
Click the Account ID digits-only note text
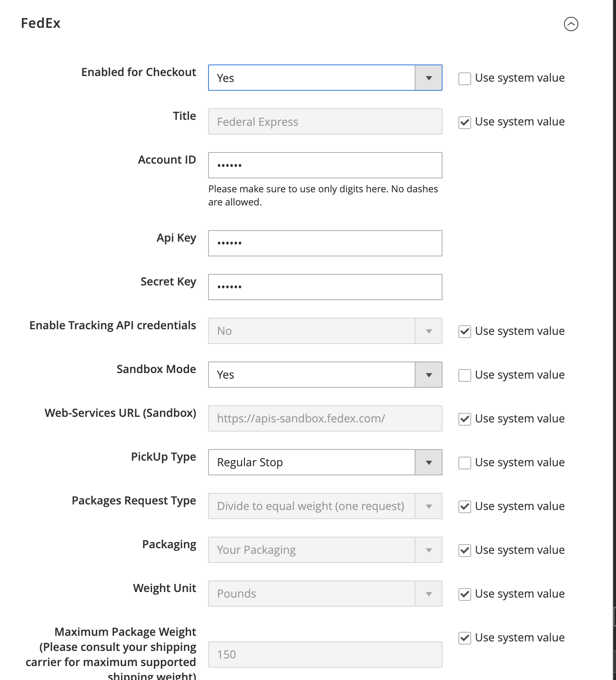click(323, 195)
